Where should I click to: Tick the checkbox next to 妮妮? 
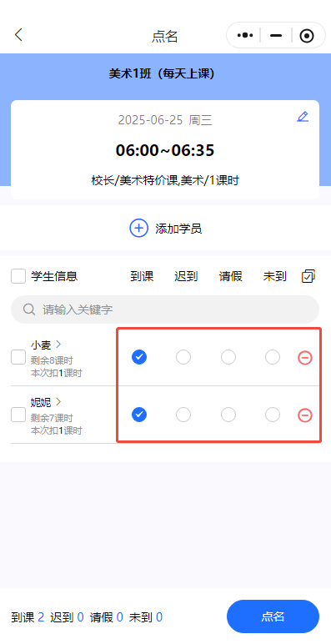click(x=18, y=415)
